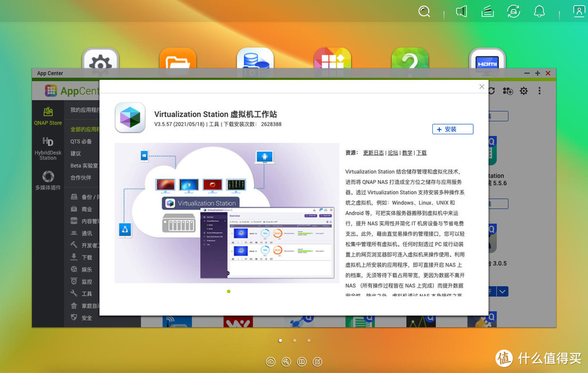Select 家庭自动化 category in list
588x373 pixels.
85,306
